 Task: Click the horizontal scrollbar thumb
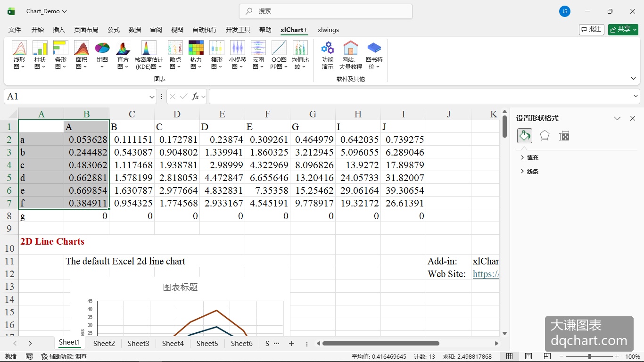coord(381,344)
